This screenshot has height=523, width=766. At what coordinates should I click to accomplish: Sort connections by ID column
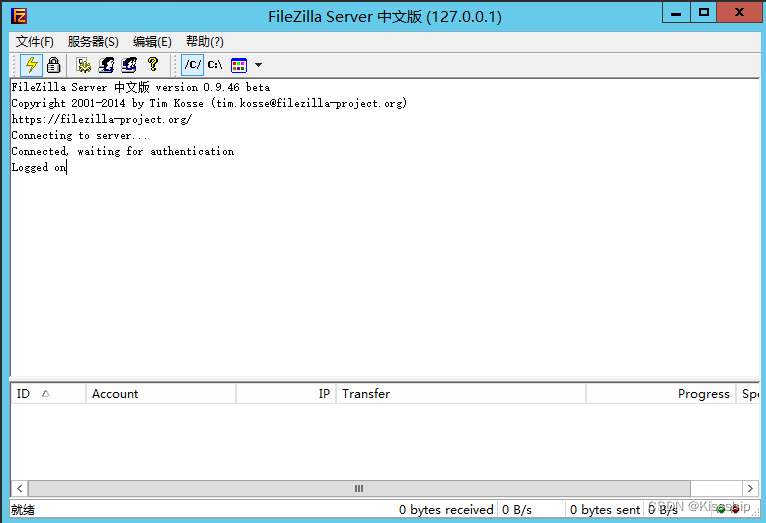click(x=48, y=394)
